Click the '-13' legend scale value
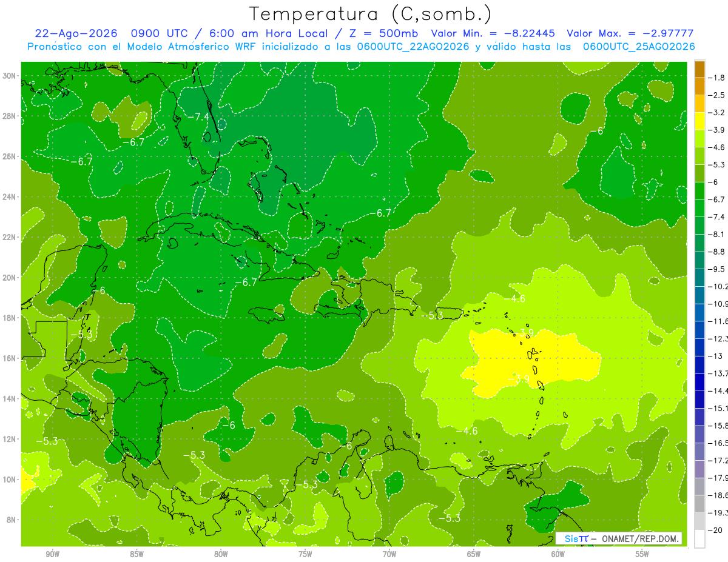The height and width of the screenshot is (562, 728). click(715, 356)
